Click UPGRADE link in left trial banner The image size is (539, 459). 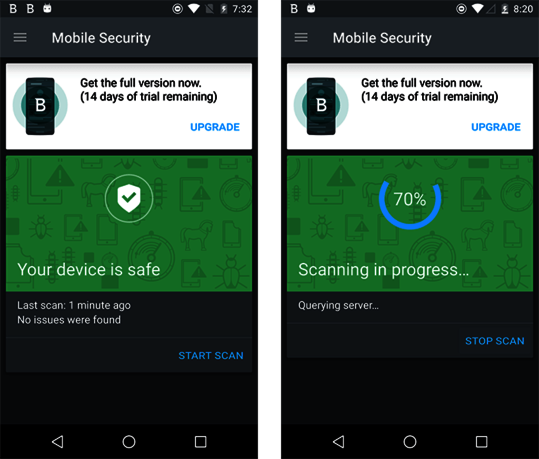215,127
